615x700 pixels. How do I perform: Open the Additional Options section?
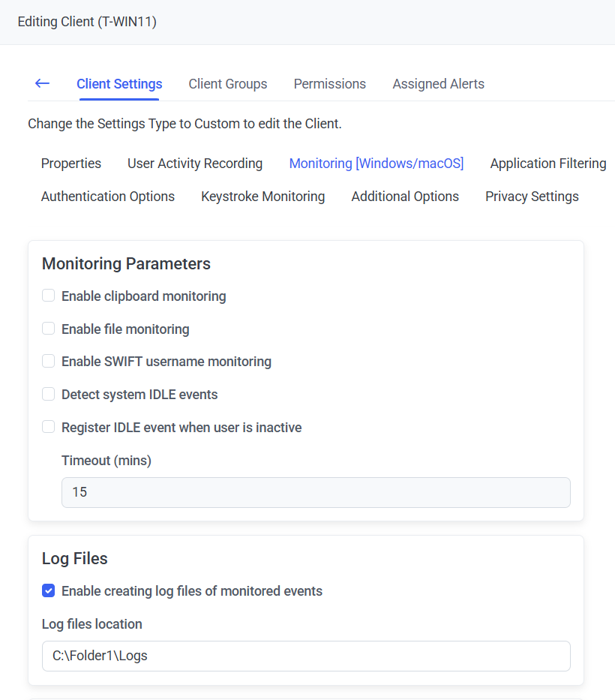(405, 197)
